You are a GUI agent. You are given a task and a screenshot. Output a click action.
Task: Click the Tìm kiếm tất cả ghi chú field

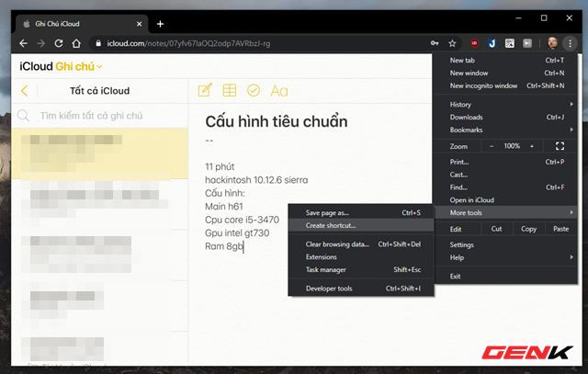coord(91,116)
